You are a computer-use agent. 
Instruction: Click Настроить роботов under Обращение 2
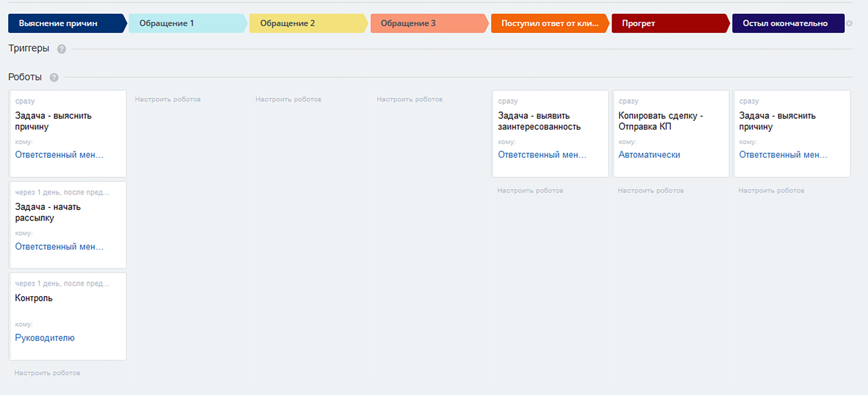(288, 99)
